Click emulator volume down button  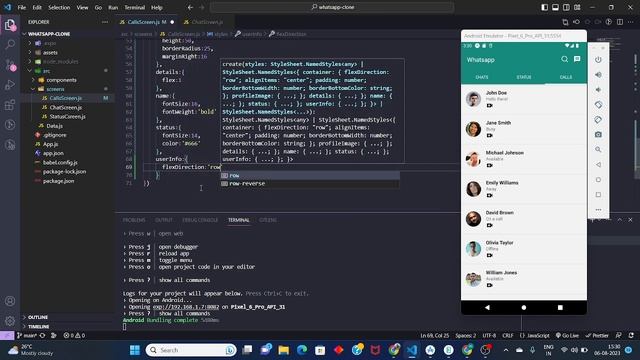click(598, 90)
